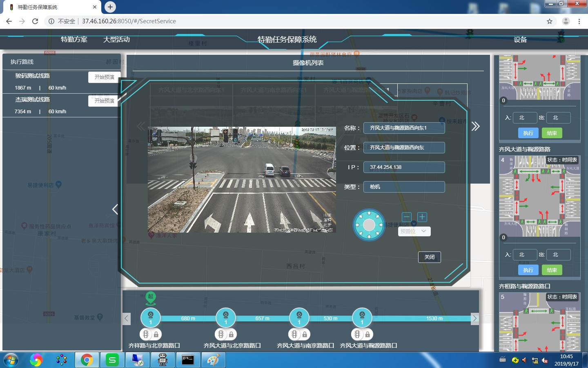Click the 类型 field showing 枪机
This screenshot has width=588, height=368.
click(x=404, y=187)
